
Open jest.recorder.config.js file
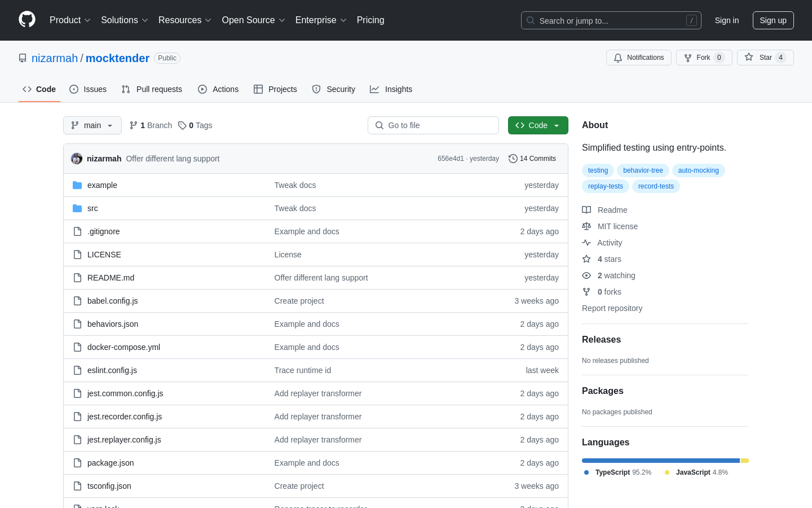click(125, 417)
